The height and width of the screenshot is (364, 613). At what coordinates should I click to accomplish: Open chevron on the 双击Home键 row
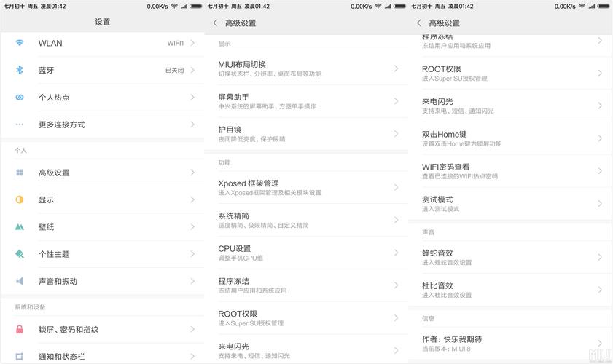coord(600,138)
